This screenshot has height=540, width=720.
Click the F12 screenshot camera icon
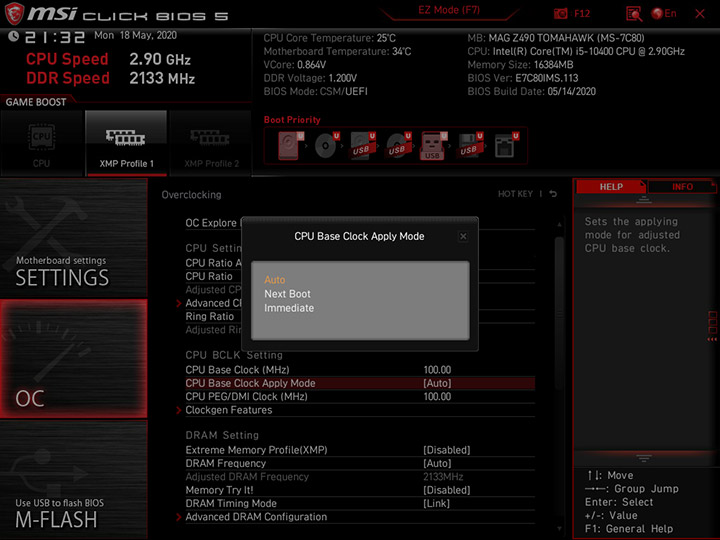[x=561, y=13]
